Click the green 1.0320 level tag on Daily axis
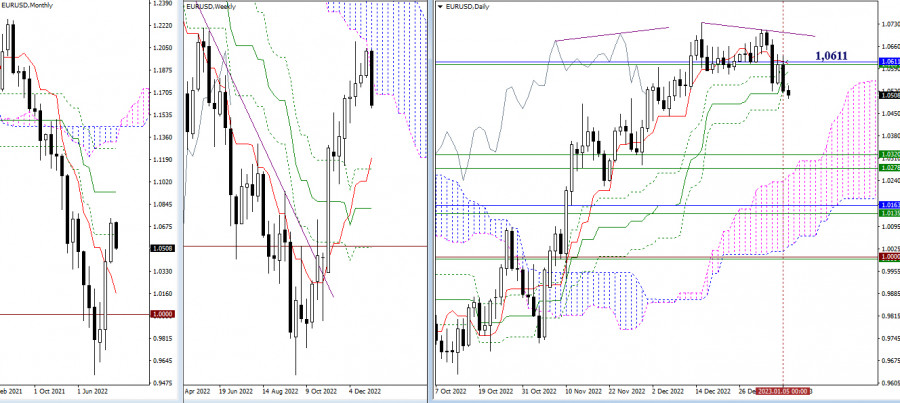This screenshot has width=900, height=403. click(889, 154)
